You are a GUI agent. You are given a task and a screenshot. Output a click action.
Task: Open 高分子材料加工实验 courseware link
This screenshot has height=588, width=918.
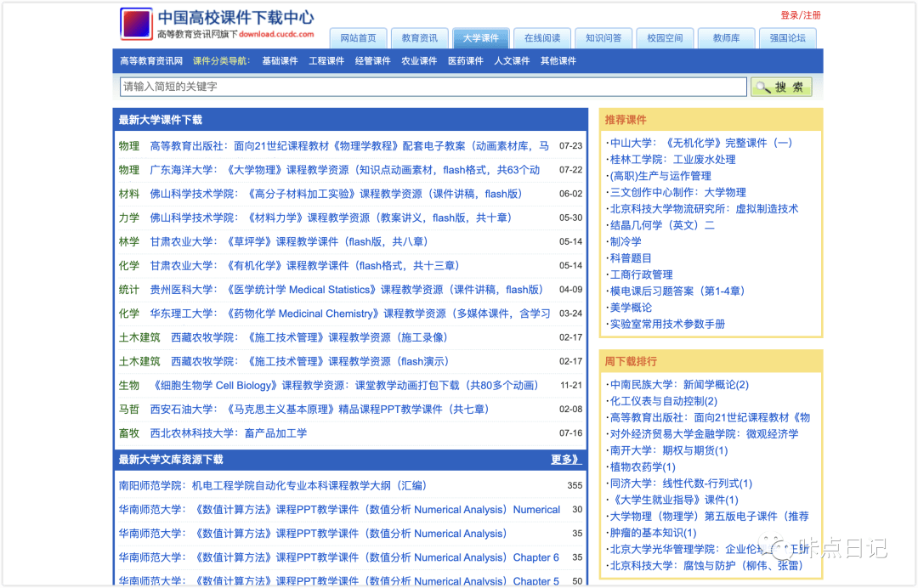click(336, 195)
